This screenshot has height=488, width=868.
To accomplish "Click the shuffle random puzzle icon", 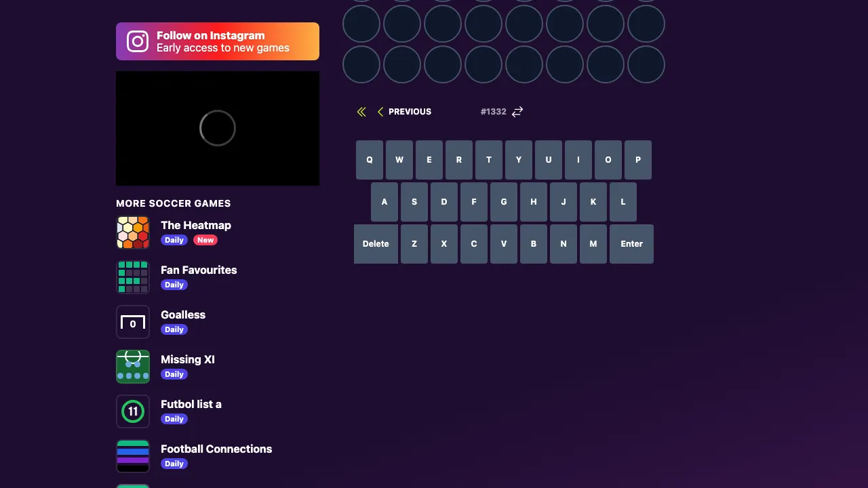I will [517, 112].
